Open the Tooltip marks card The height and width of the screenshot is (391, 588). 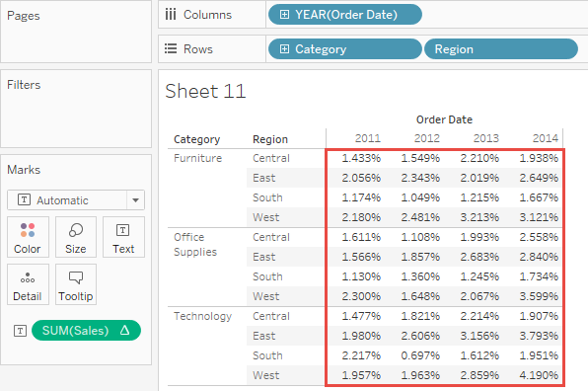pos(76,284)
